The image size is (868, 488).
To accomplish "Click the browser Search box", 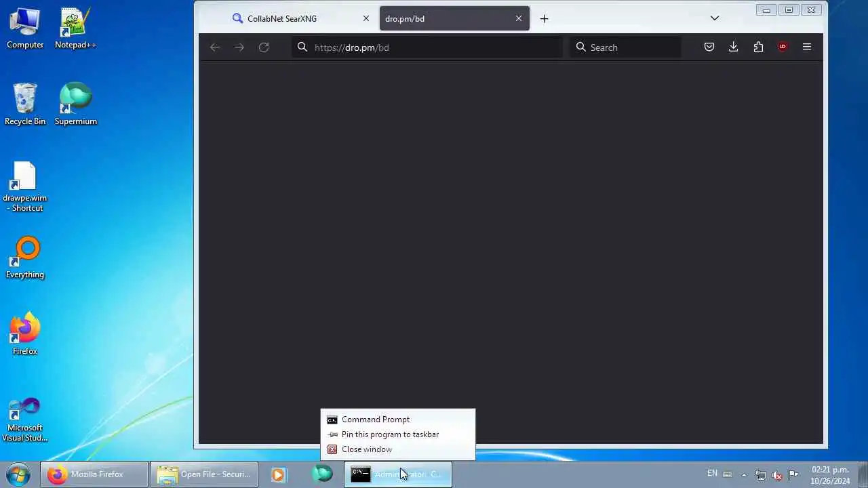I will click(x=625, y=47).
